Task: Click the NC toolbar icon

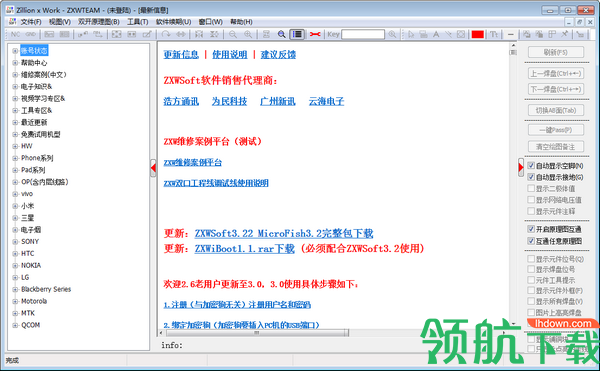Action: (x=15, y=34)
